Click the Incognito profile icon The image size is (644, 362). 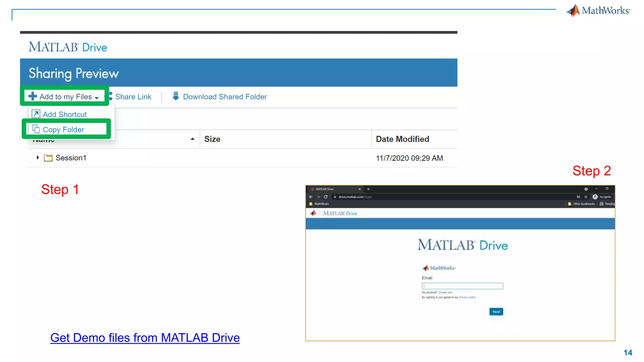click(x=595, y=197)
